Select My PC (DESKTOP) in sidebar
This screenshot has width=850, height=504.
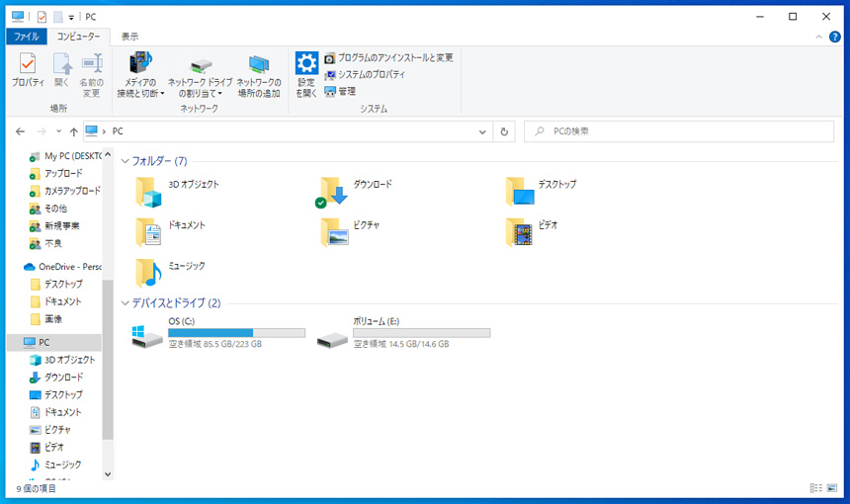point(65,156)
